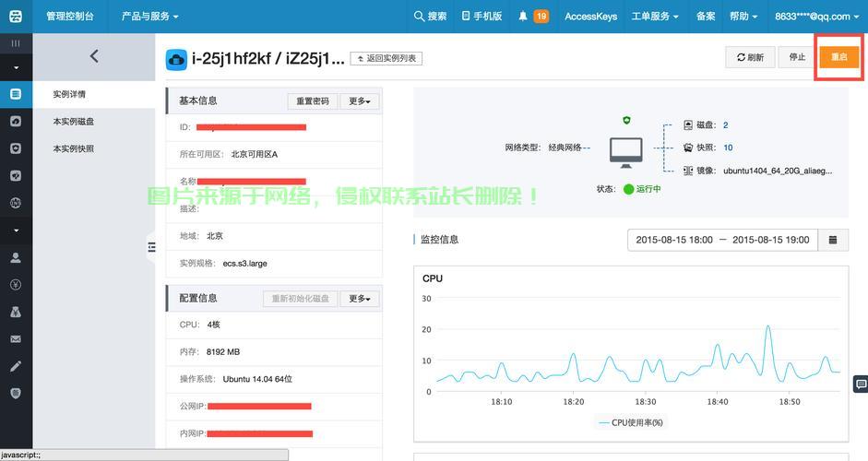Click the 重新初始化磁盘 button
The height and width of the screenshot is (461, 868).
click(300, 299)
